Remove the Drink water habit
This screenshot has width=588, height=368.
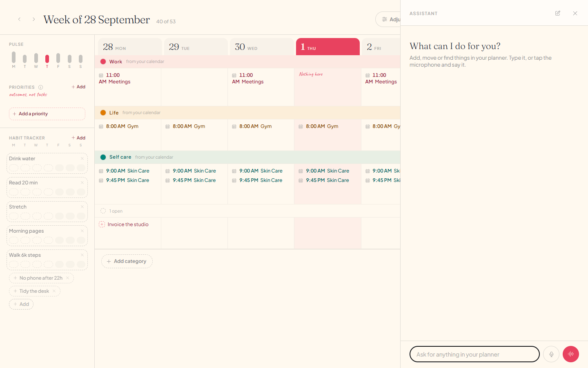click(x=82, y=159)
